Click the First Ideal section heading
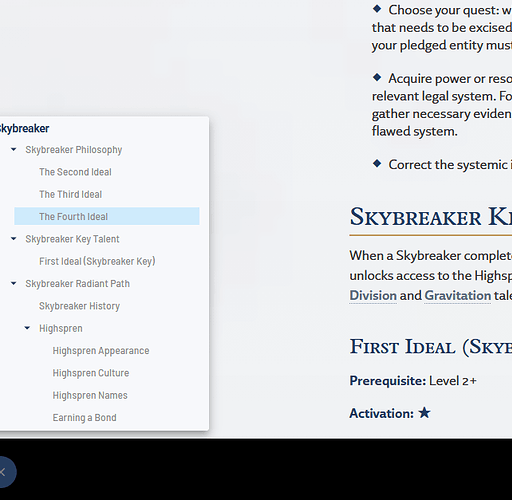The image size is (512, 500). click(431, 347)
